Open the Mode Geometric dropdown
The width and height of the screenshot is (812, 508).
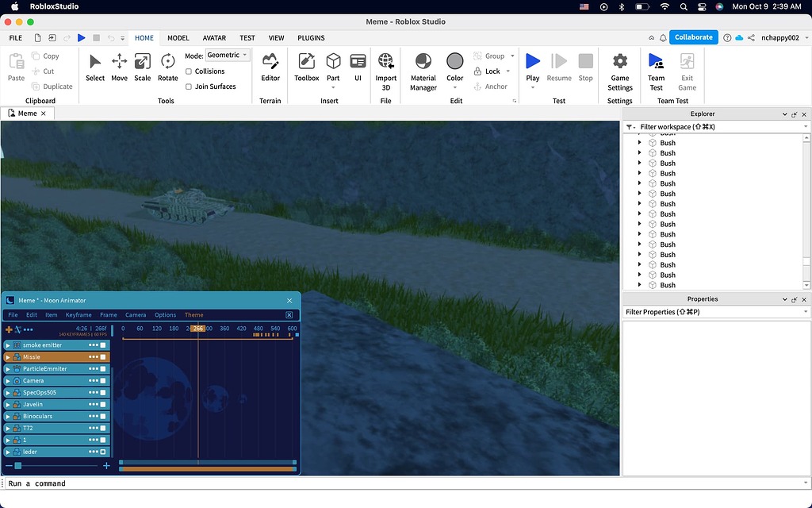228,56
